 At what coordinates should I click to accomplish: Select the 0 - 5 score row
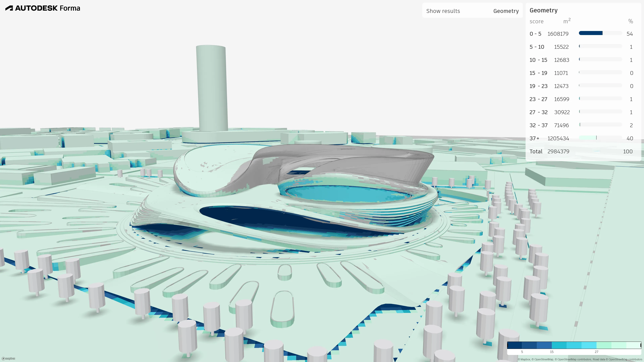[535, 34]
